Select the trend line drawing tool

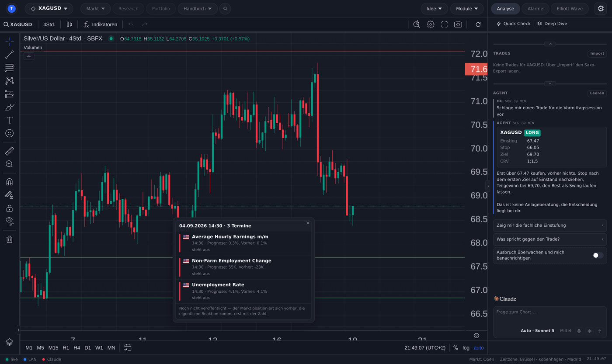[9, 55]
